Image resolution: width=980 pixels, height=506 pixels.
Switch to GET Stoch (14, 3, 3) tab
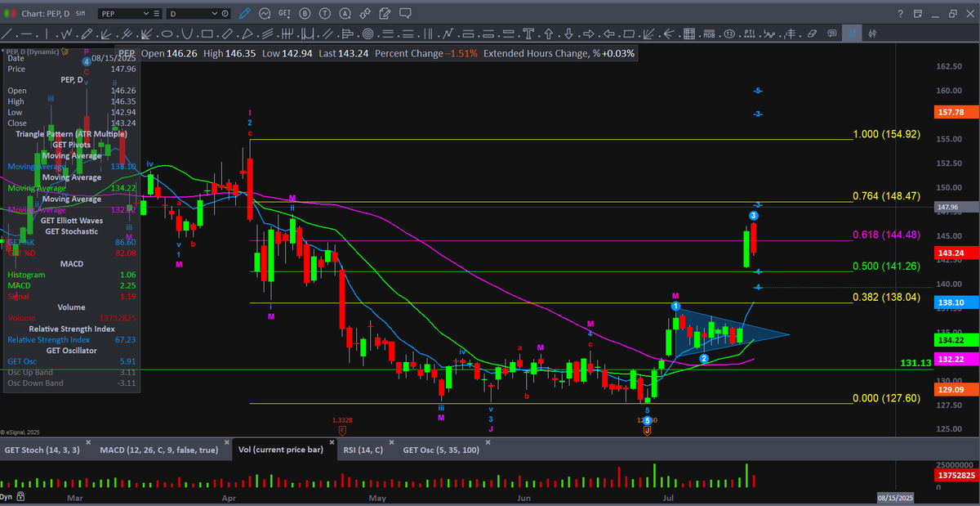tap(44, 450)
